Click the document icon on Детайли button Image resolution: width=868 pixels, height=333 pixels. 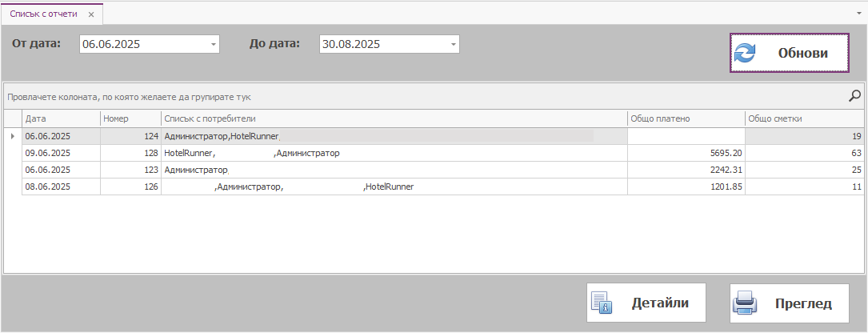pyautogui.click(x=602, y=303)
